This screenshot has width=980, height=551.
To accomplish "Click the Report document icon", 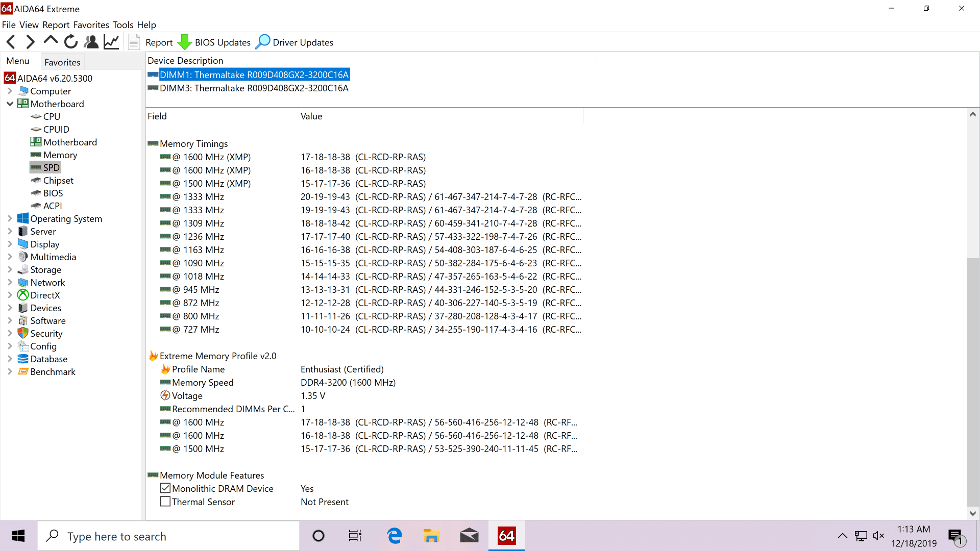I will [134, 42].
